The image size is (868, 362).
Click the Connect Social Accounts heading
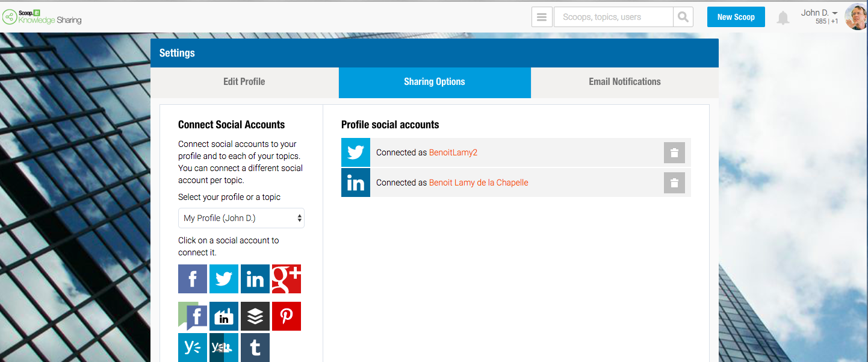coord(232,125)
